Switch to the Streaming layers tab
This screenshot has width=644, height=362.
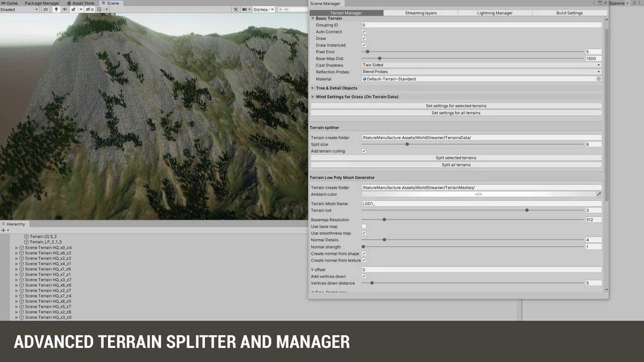[x=421, y=13]
